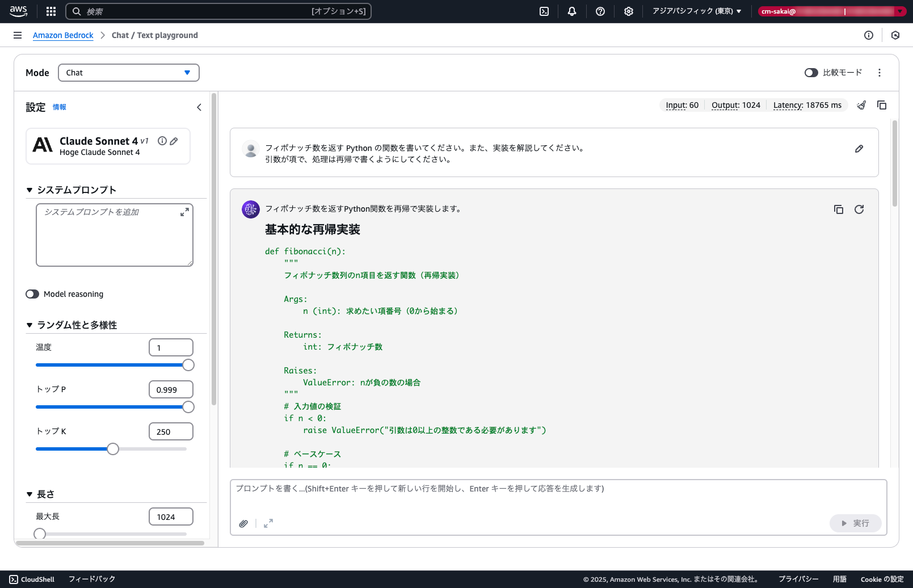This screenshot has height=588, width=913.
Task: Adjust the 最大長 slider handle
Action: click(40, 534)
